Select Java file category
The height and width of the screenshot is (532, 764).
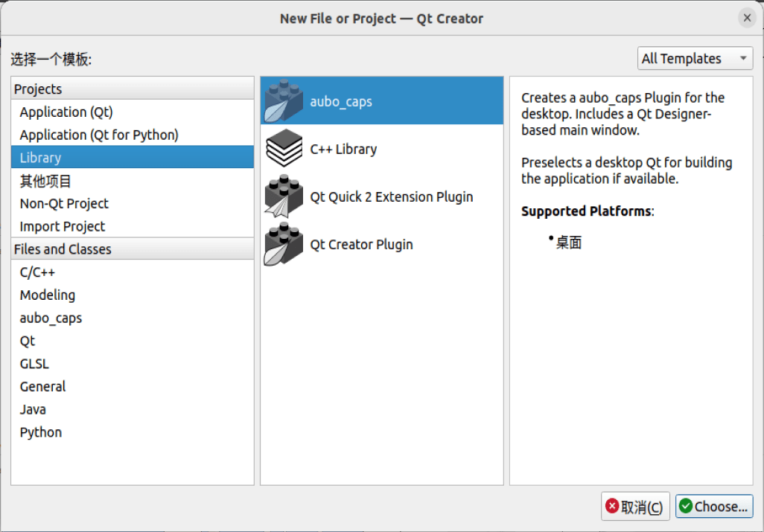(133, 409)
